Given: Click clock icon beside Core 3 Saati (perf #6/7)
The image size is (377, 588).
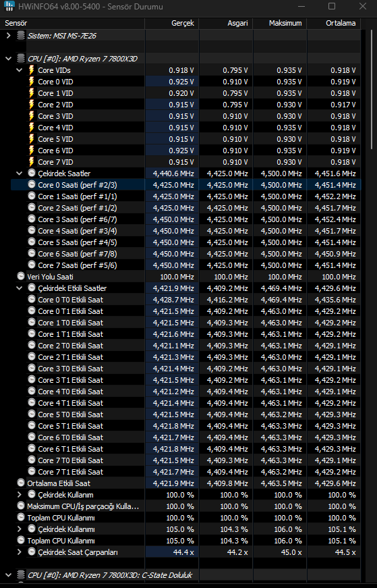Looking at the screenshot, I should point(32,219).
